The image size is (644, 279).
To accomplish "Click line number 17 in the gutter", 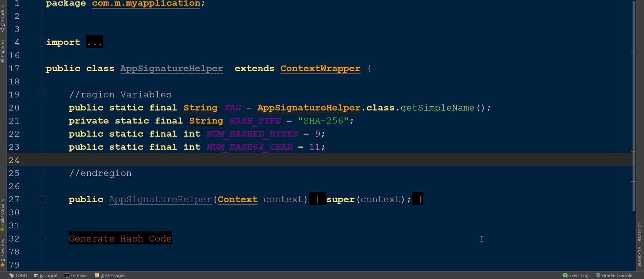I will pos(14,69).
